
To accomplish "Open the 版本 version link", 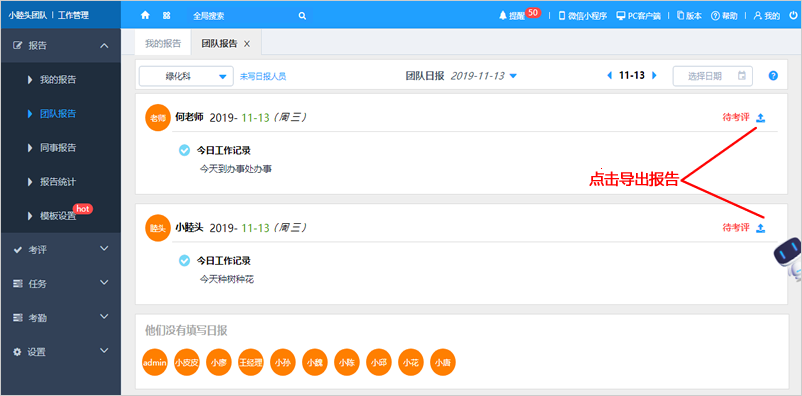I will pos(689,16).
